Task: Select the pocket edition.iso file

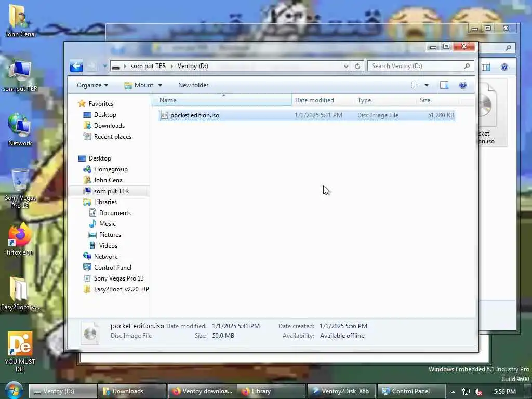Action: 307,115
